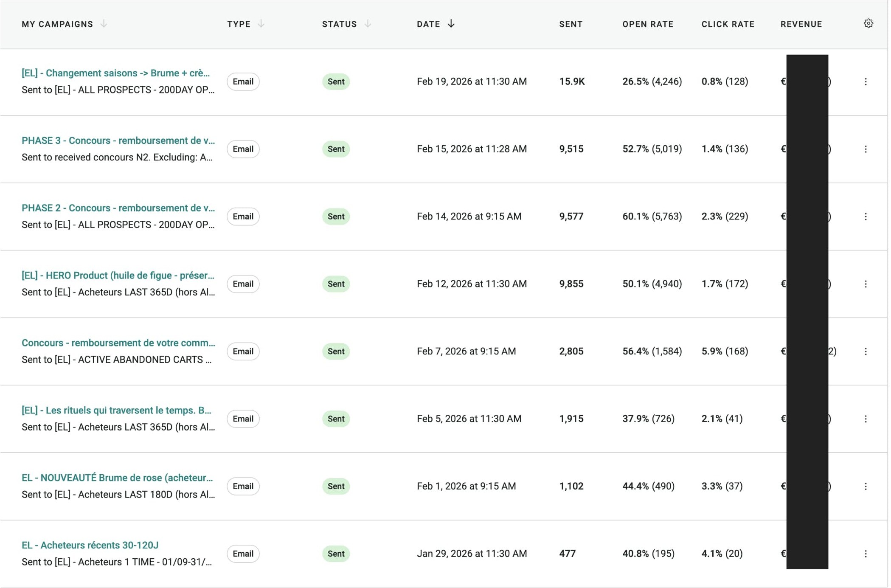Open options menu for Les rituels campaign
The width and height of the screenshot is (891, 588).
point(865,419)
